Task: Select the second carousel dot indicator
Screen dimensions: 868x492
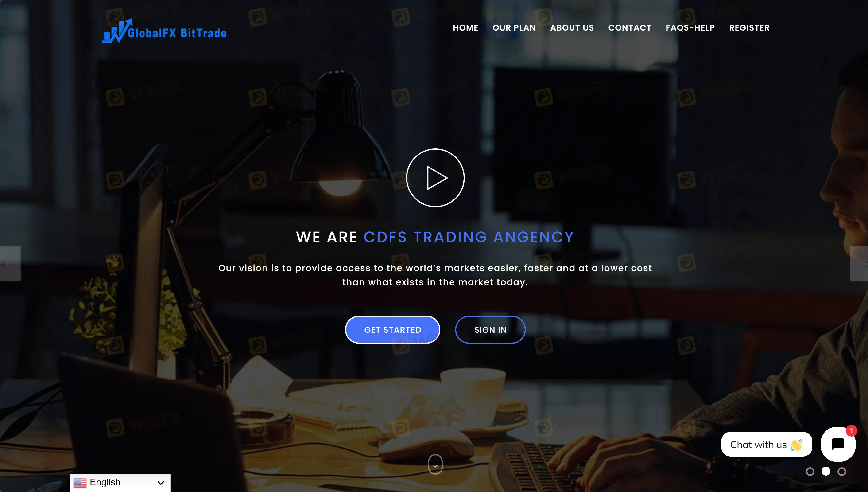Action: pyautogui.click(x=826, y=472)
